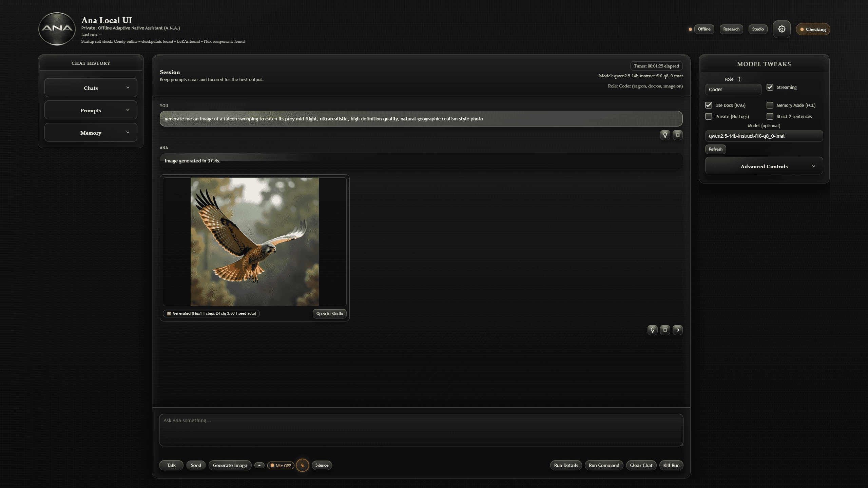Open settings via the gear icon

(781, 29)
